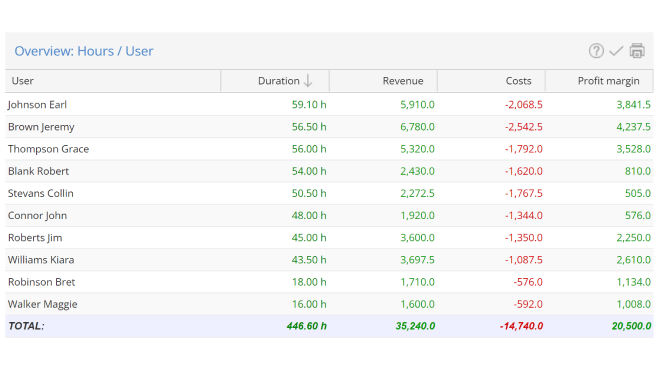Click the 45.00 h duration value

309,238
